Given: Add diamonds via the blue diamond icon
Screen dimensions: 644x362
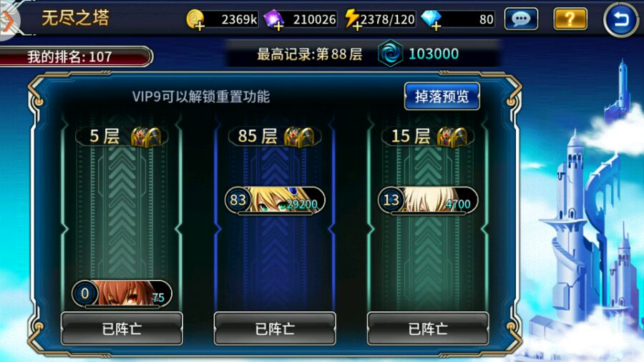Looking at the screenshot, I should 431,19.
